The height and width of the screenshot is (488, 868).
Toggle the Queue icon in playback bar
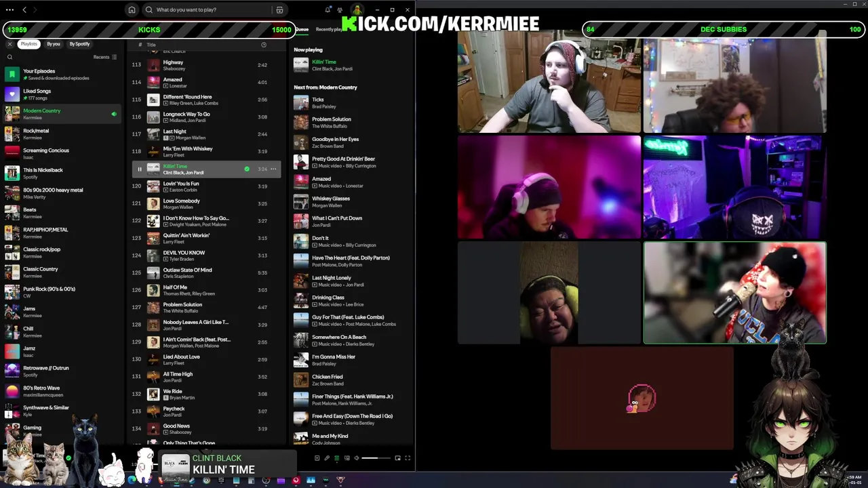tap(336, 458)
